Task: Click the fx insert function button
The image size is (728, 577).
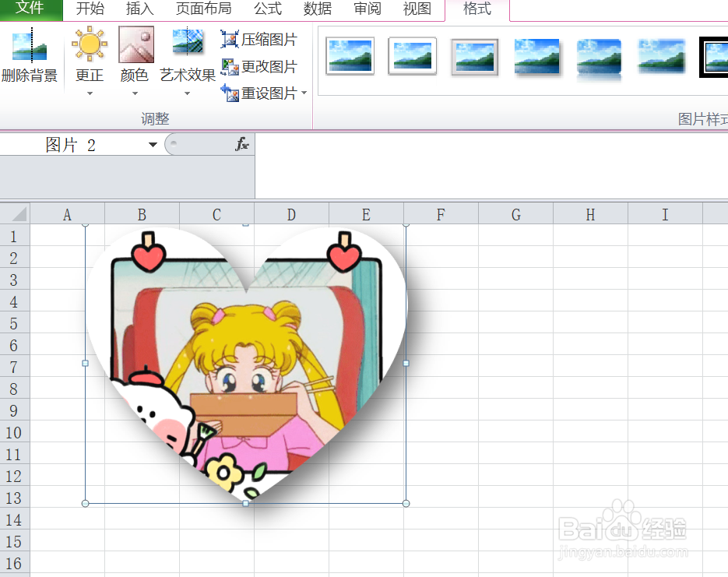Action: point(242,144)
